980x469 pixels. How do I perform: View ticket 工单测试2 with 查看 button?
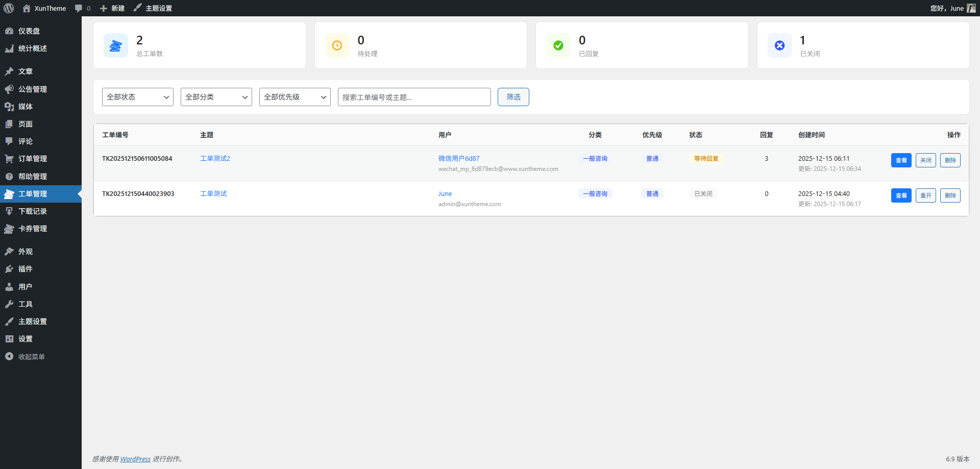tap(901, 160)
